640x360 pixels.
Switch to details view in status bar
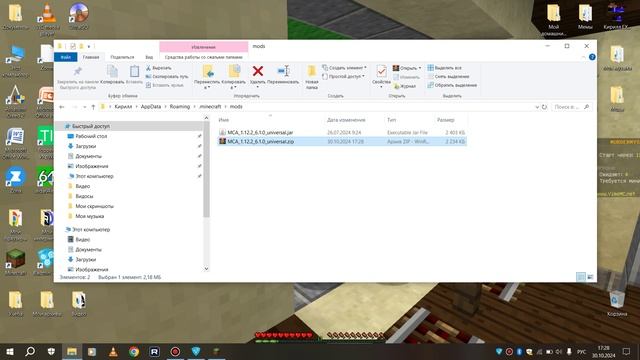580,277
